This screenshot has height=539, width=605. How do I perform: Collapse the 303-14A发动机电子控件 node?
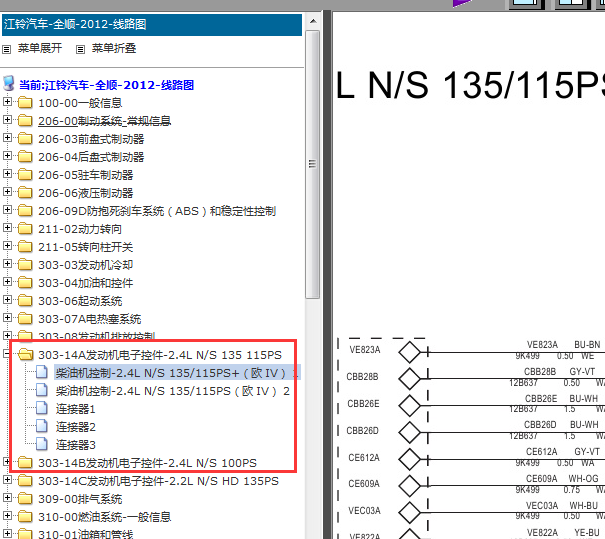click(x=7, y=353)
